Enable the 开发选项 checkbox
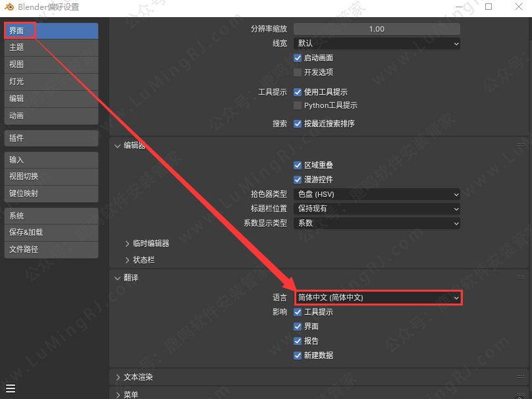 click(x=298, y=72)
